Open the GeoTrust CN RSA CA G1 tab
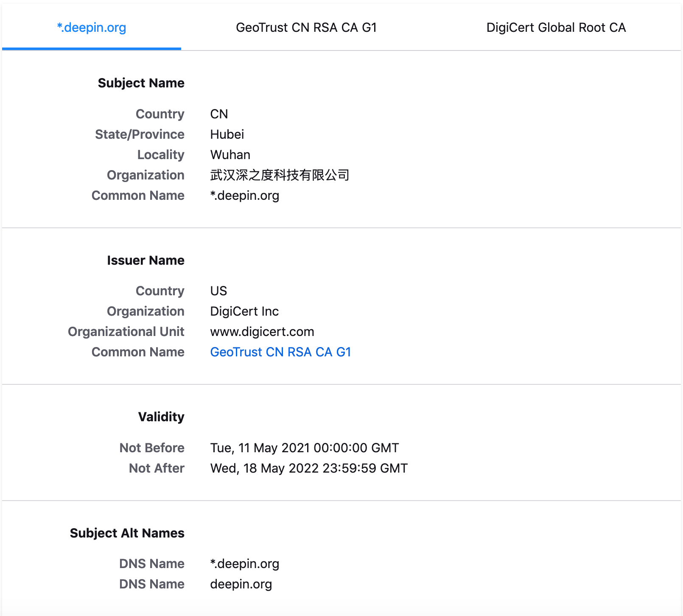This screenshot has width=683, height=616. (306, 28)
